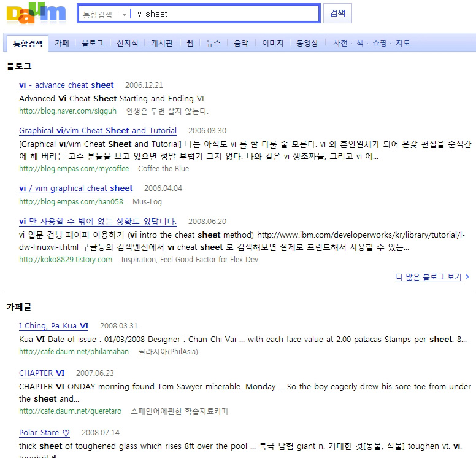This screenshot has width=476, height=458.
Task: Visit http://blog.empas.com/han058 URL
Action: pos(71,202)
